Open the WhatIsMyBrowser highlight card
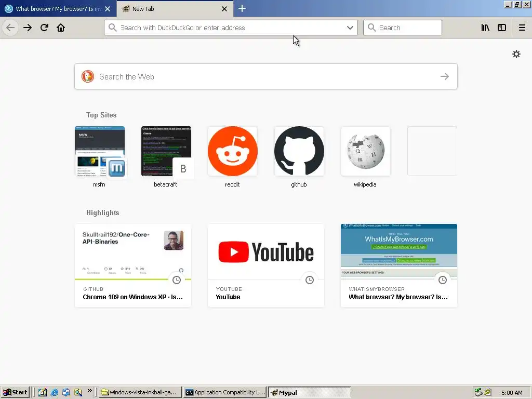 point(399,265)
